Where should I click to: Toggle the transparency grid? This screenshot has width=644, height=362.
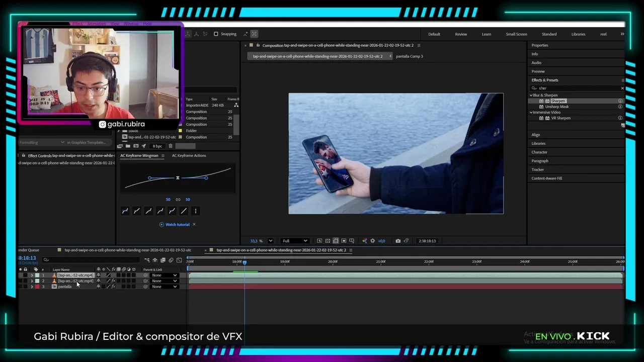click(328, 241)
